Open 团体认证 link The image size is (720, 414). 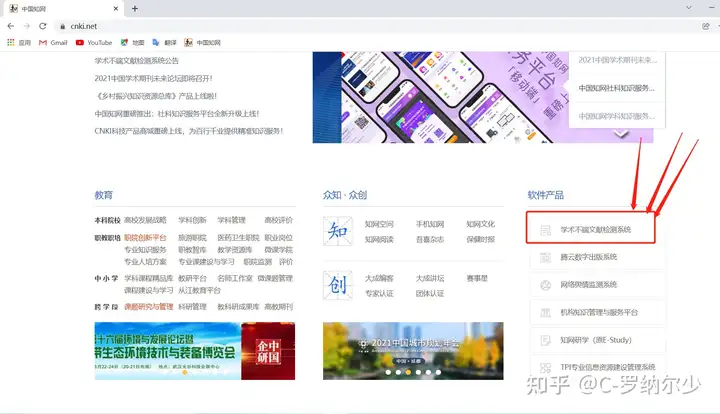coord(430,293)
